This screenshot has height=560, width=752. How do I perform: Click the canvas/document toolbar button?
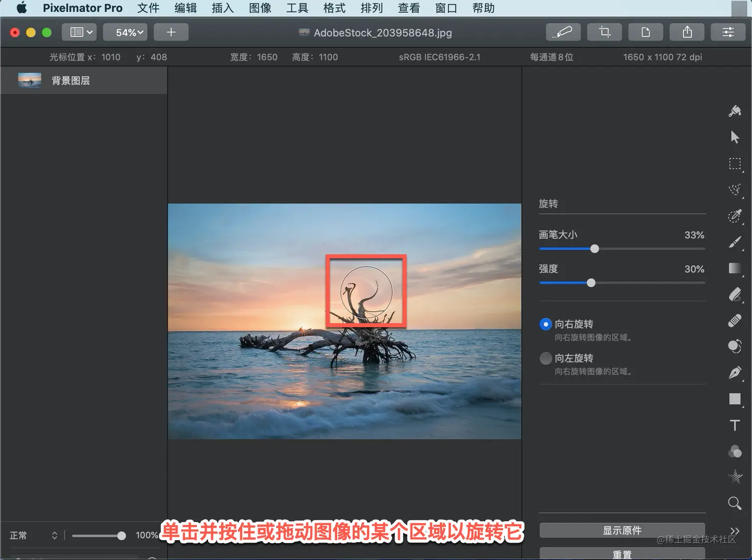click(x=646, y=32)
